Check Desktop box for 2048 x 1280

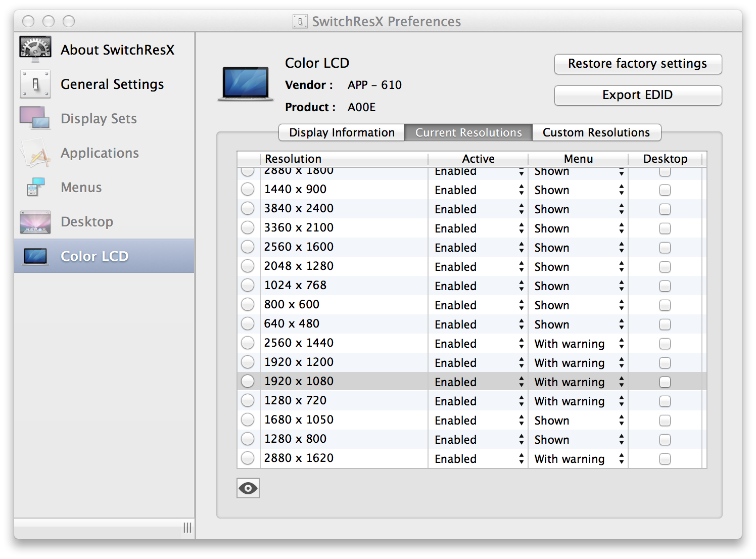(665, 267)
